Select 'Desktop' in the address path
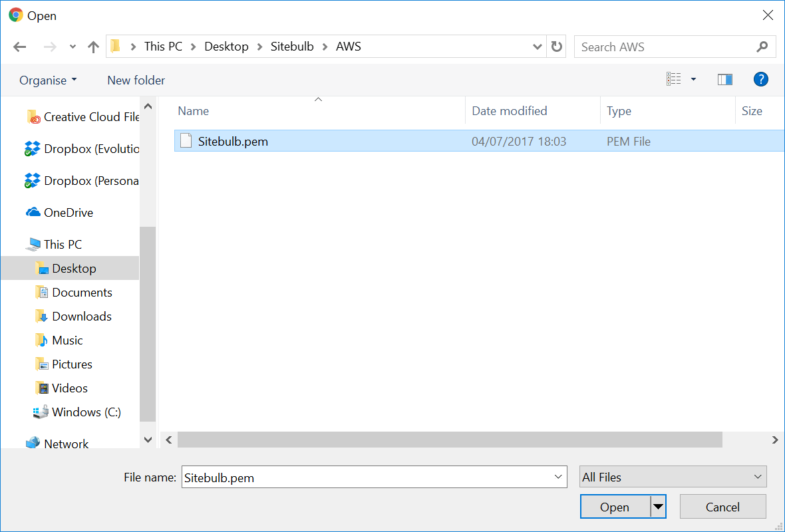The image size is (785, 532). 226,47
